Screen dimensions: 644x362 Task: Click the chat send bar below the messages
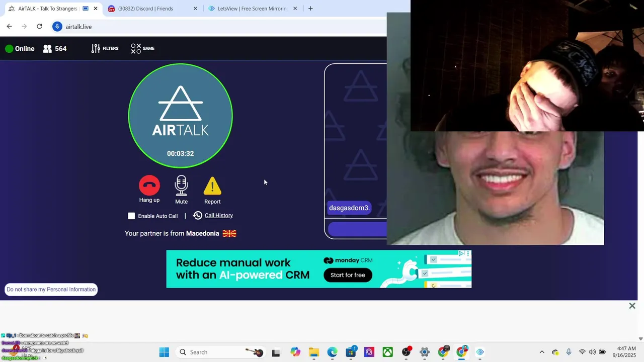357,229
